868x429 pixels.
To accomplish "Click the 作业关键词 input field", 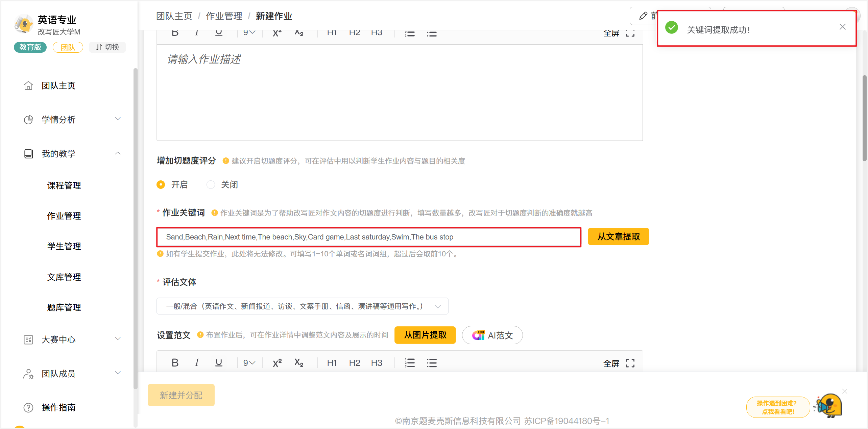I will [368, 237].
